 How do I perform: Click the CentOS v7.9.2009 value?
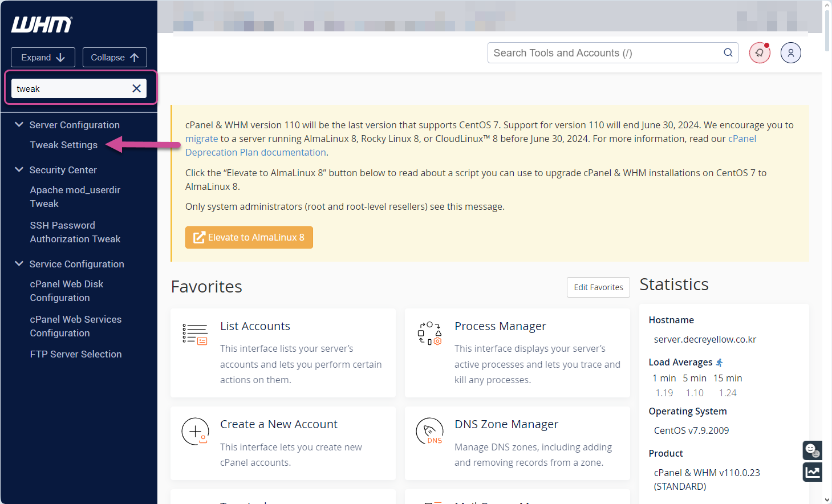click(691, 430)
